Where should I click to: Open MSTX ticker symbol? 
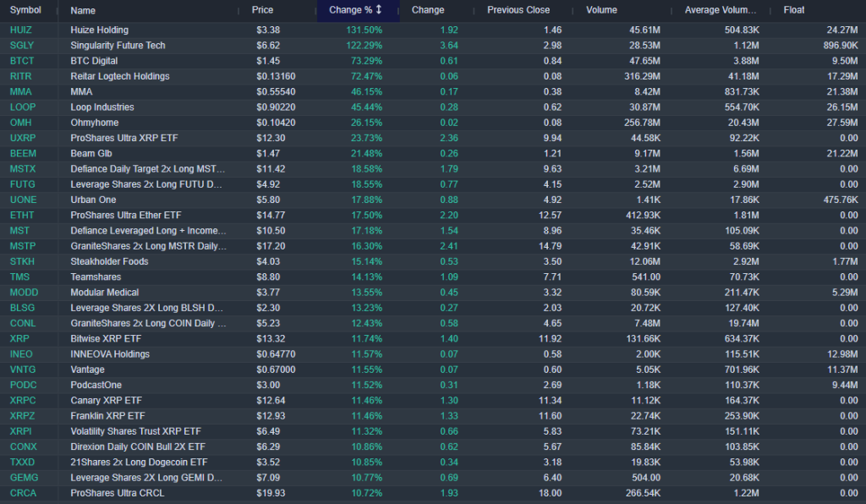(23, 169)
